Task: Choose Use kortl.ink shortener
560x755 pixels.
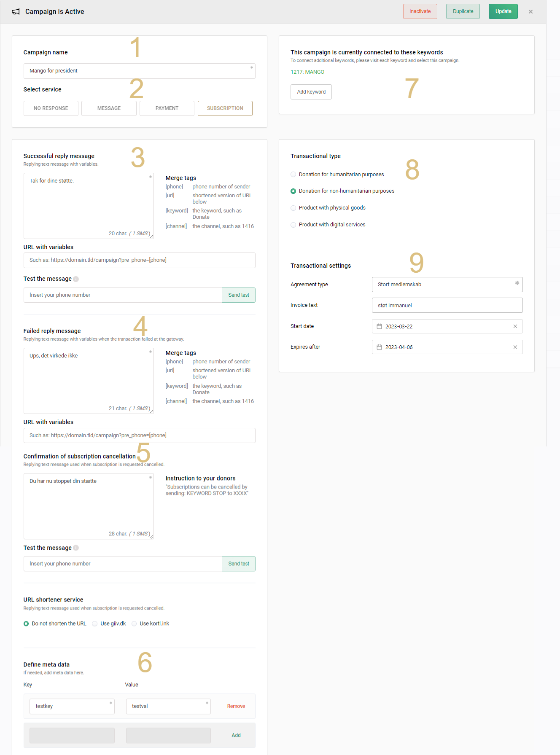Action: click(x=151, y=624)
